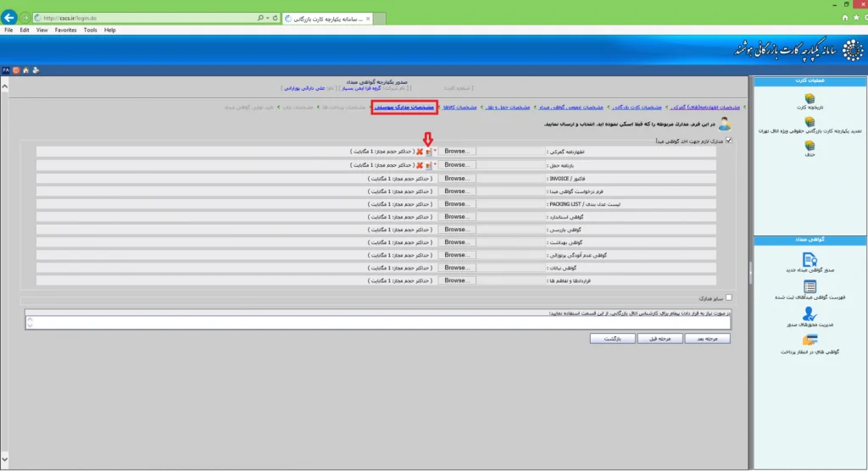Open browser Favorites star icon

[856, 18]
